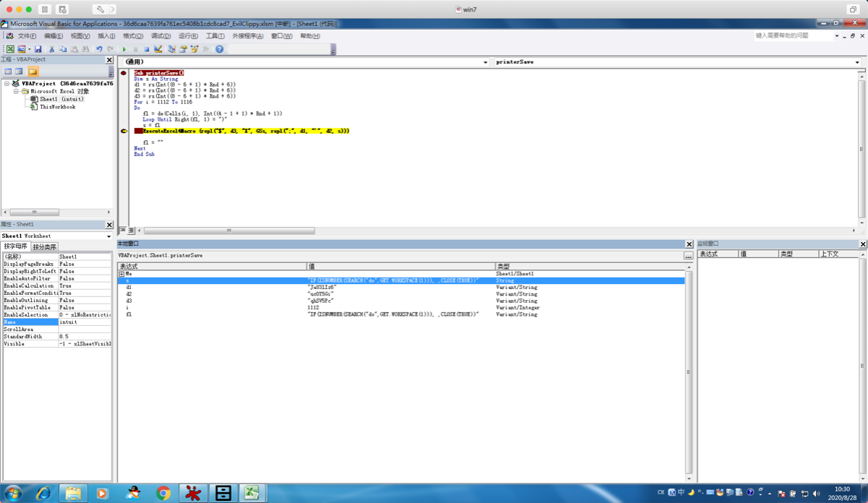This screenshot has height=503, width=868.
Task: Open Project Explorer toolbar icon
Action: point(171,49)
